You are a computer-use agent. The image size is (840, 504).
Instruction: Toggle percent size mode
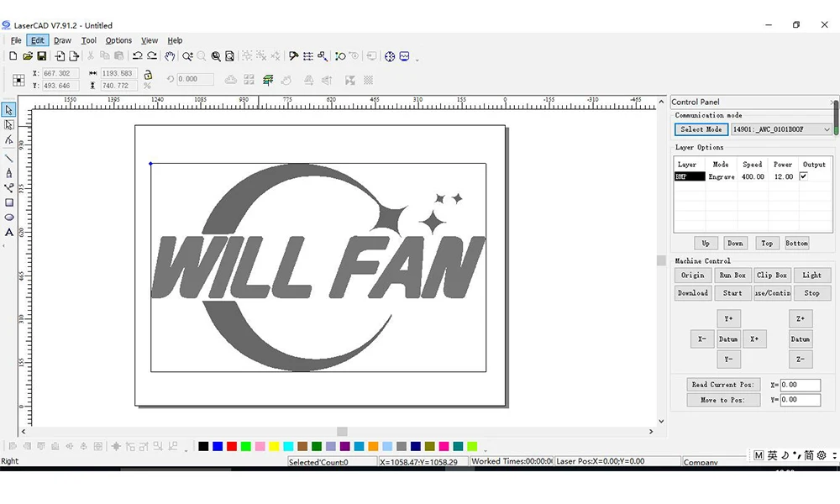pos(147,86)
